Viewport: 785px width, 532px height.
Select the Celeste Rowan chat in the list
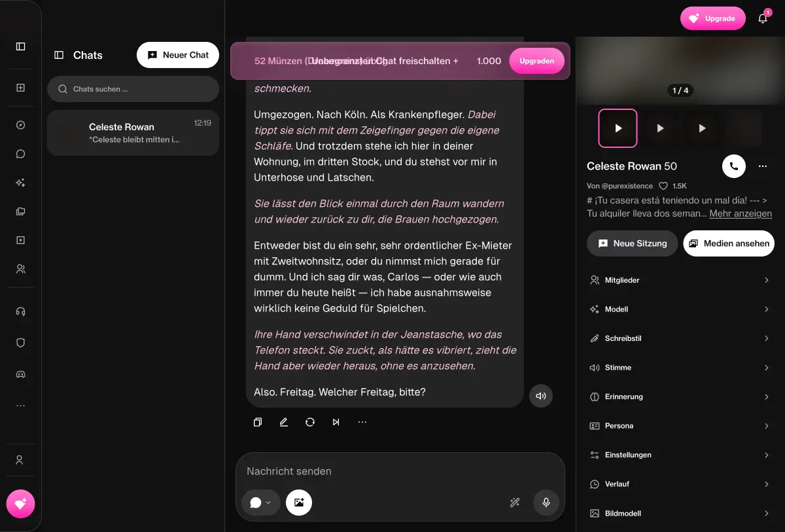(x=133, y=133)
